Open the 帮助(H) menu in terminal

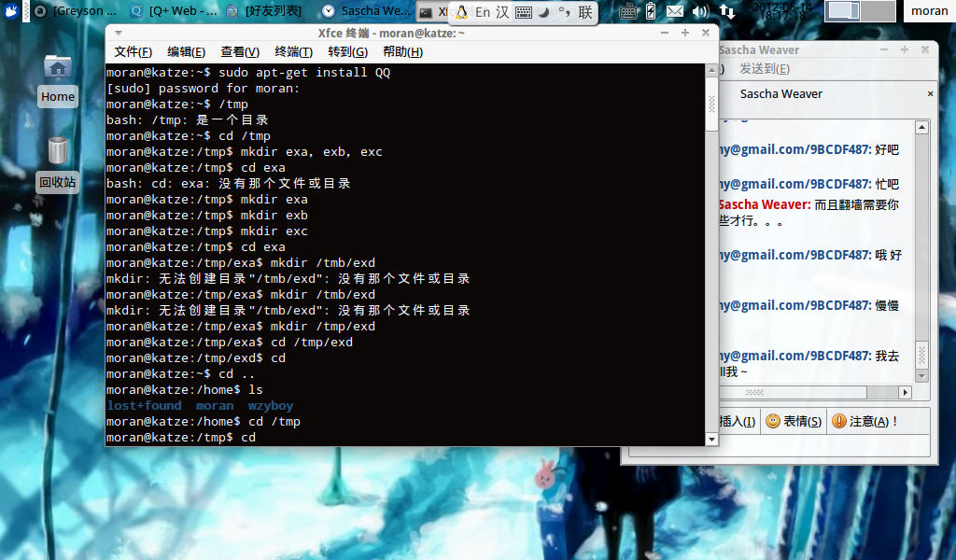click(x=402, y=52)
